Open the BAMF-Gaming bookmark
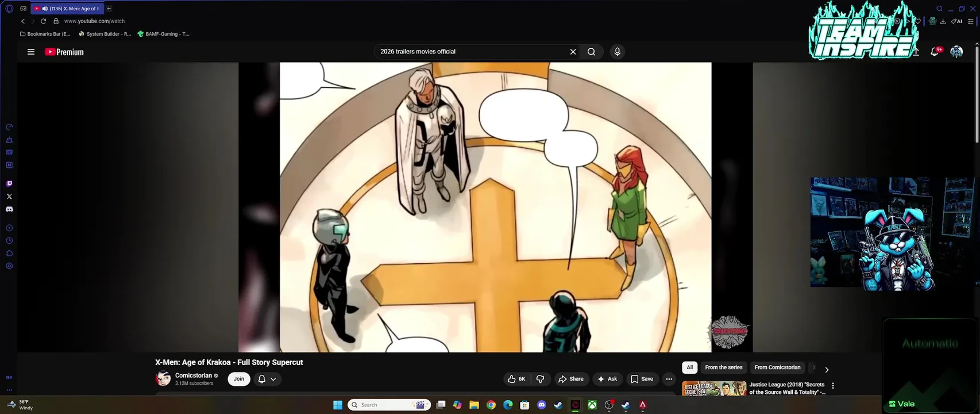The height and width of the screenshot is (414, 980). pyautogui.click(x=163, y=34)
